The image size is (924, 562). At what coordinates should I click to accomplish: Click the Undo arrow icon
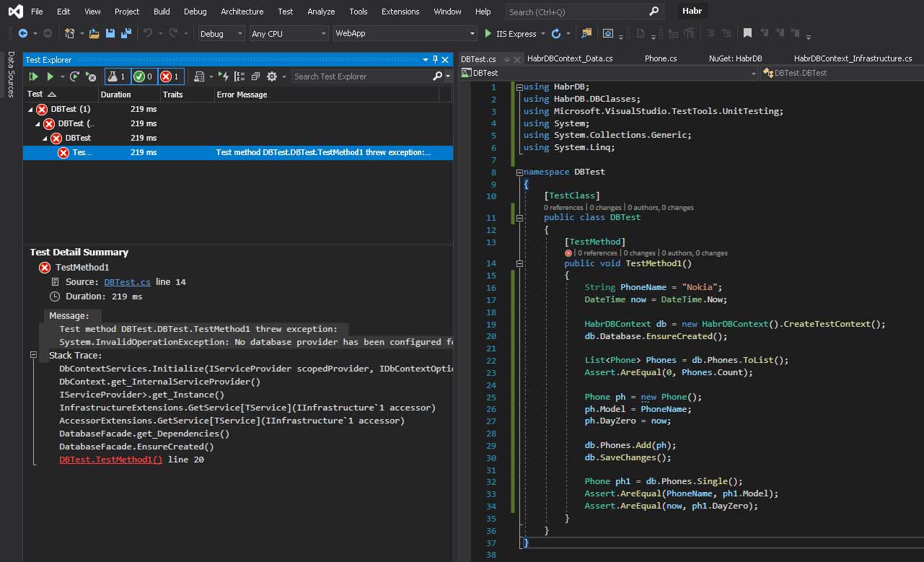tap(147, 33)
